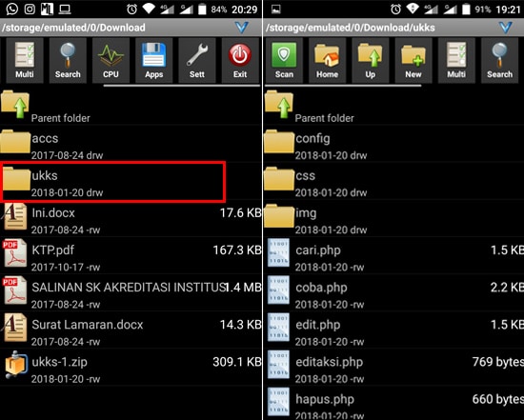Open the CPU monitor tool

tap(111, 61)
